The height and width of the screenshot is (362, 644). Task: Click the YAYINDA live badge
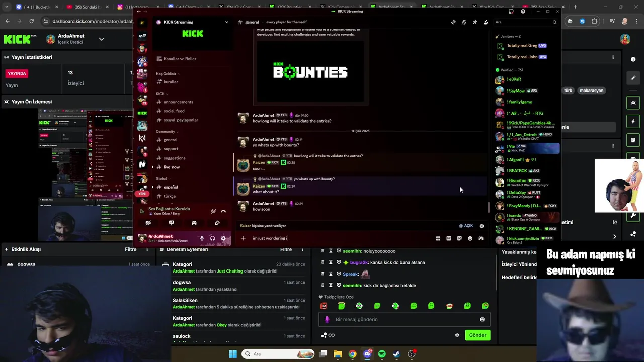coord(17,73)
